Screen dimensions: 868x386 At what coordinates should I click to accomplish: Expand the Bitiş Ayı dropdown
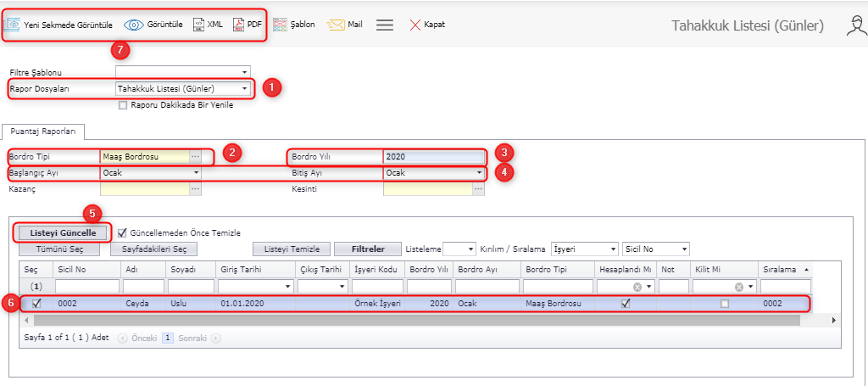(x=478, y=173)
